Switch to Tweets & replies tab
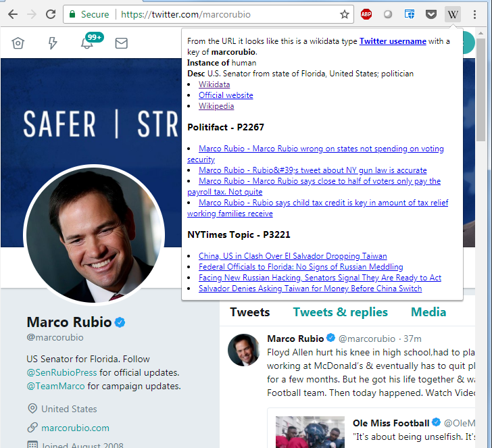 pos(340,312)
